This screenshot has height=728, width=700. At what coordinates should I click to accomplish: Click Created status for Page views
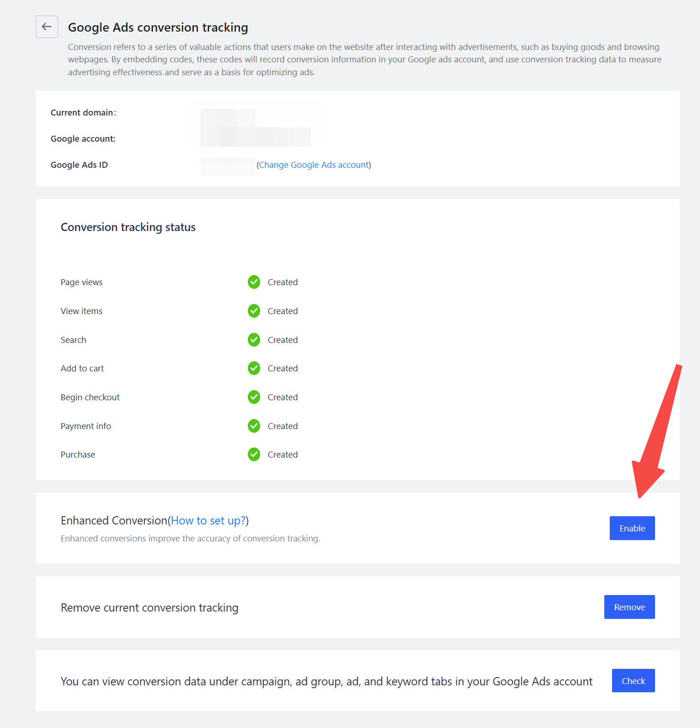point(283,282)
